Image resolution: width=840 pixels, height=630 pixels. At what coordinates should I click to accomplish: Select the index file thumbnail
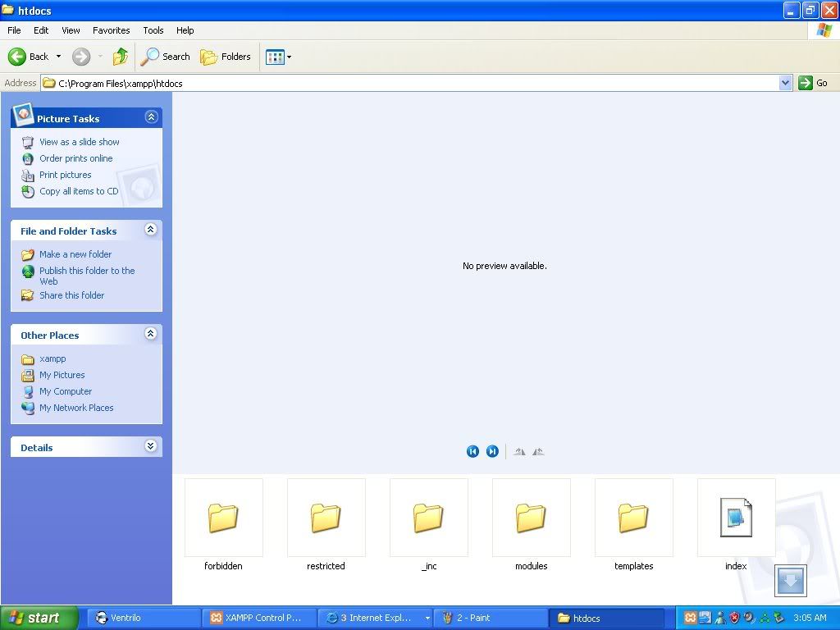coord(736,518)
